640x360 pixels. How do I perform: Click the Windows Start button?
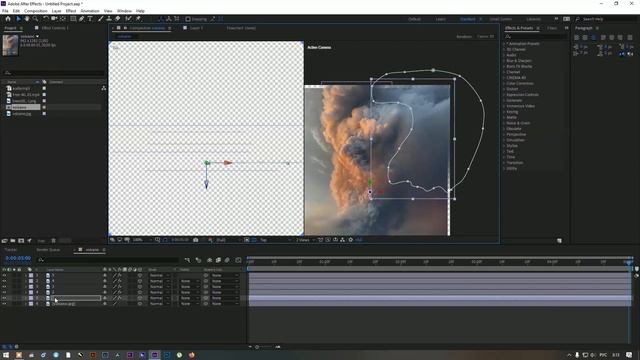(x=6, y=355)
